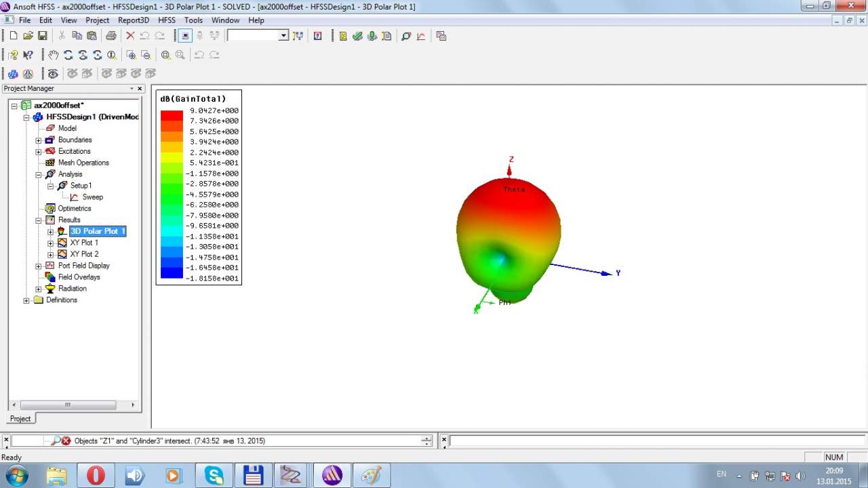Click the red color in gain legend
This screenshot has height=488, width=868.
(x=172, y=116)
